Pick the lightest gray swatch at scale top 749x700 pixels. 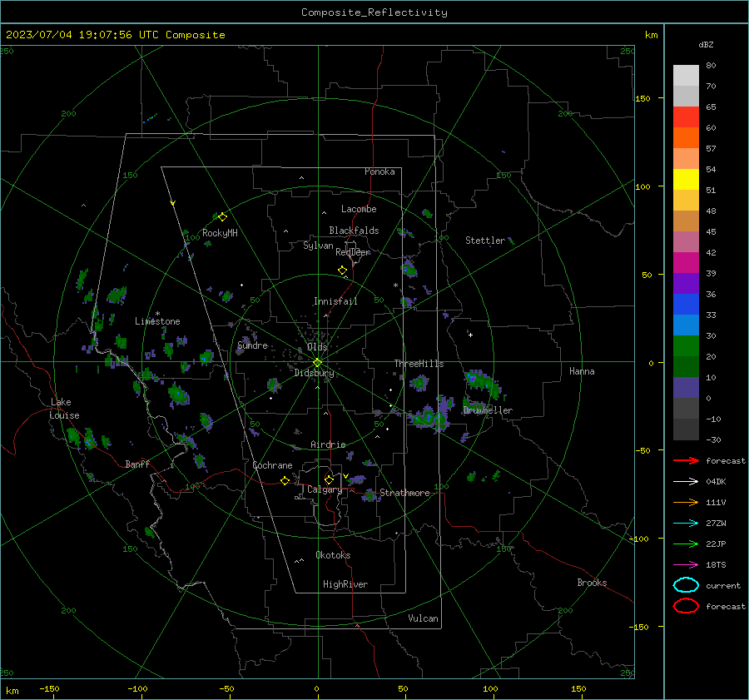click(x=686, y=76)
